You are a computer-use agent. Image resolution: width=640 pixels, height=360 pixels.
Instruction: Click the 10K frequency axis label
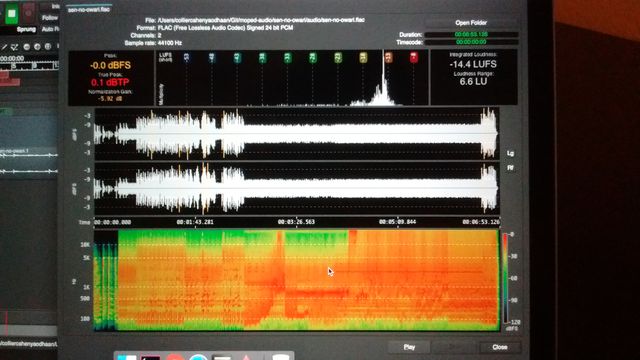click(x=85, y=245)
